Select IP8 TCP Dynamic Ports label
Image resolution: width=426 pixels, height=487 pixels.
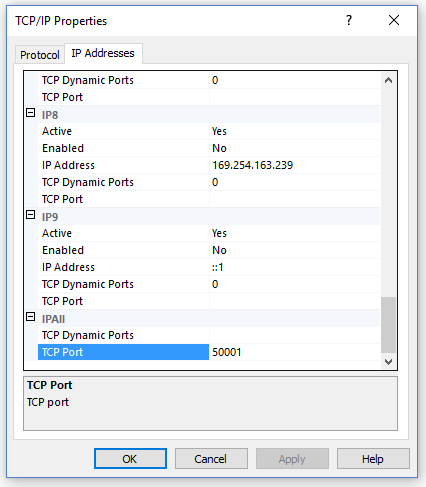123,182
